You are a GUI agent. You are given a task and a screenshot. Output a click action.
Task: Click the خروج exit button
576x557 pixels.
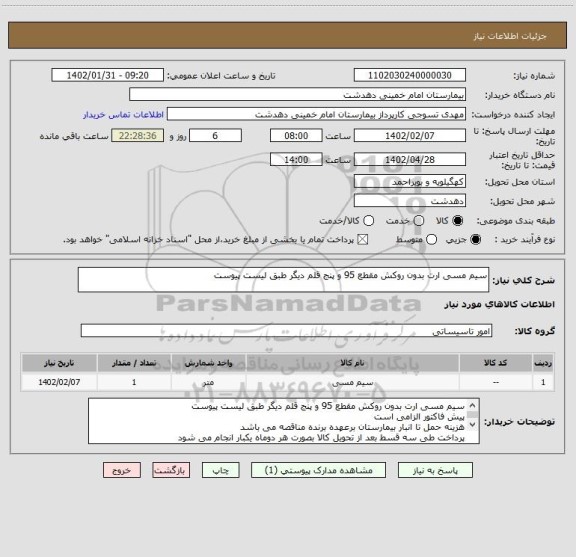[x=122, y=470]
